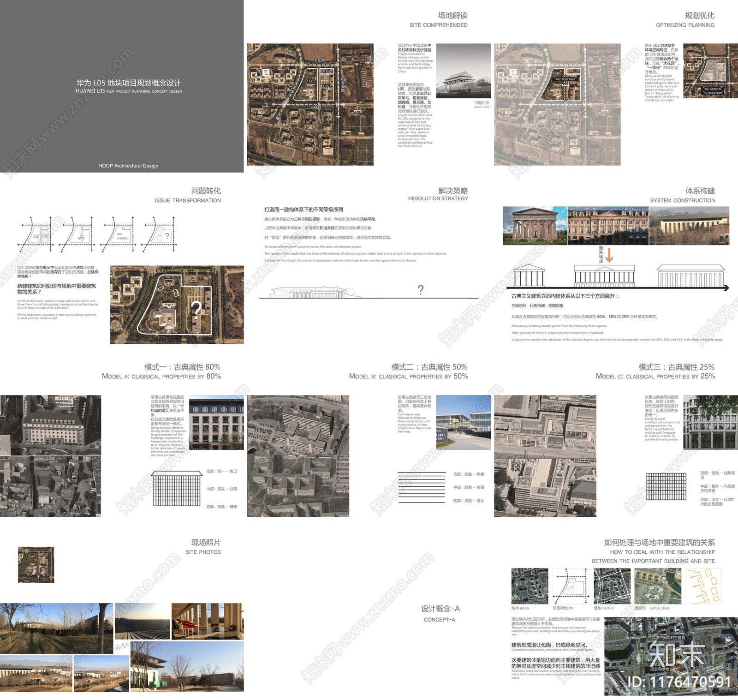
Task: Click the line '打造同一建构体系下的不同等级序列'
Action: pyautogui.click(x=304, y=209)
